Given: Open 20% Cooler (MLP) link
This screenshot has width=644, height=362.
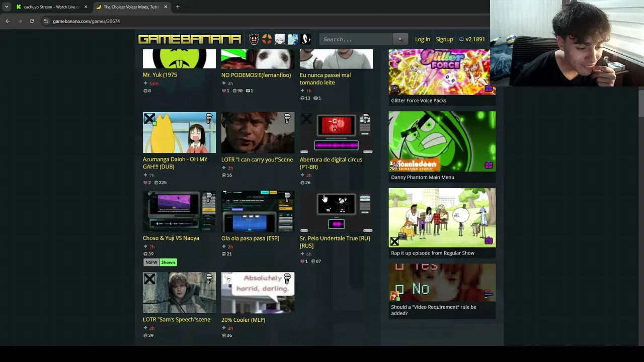Looking at the screenshot, I should (x=244, y=320).
